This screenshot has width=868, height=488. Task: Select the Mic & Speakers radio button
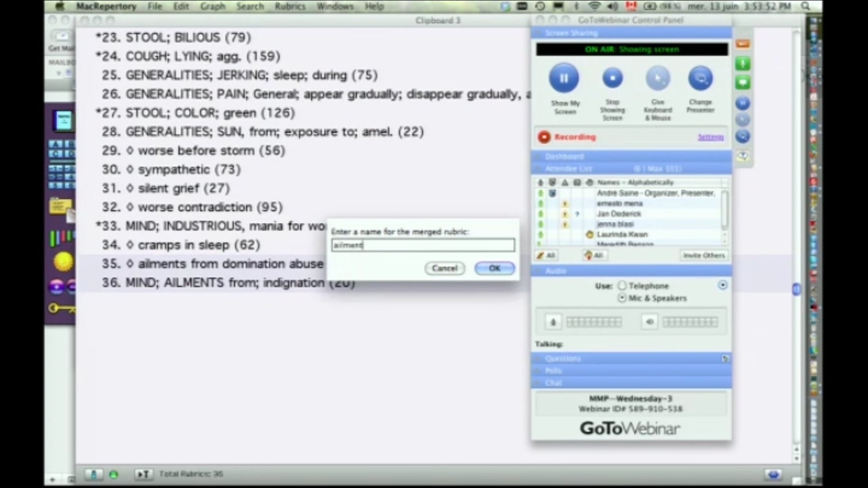(x=622, y=298)
